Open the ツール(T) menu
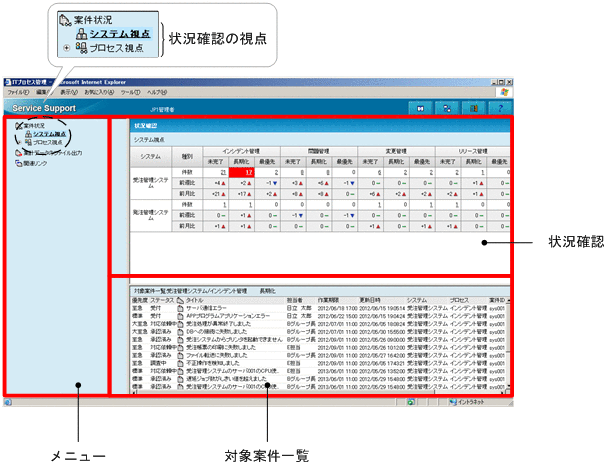Screen dimensions: 607x469 click(x=130, y=92)
